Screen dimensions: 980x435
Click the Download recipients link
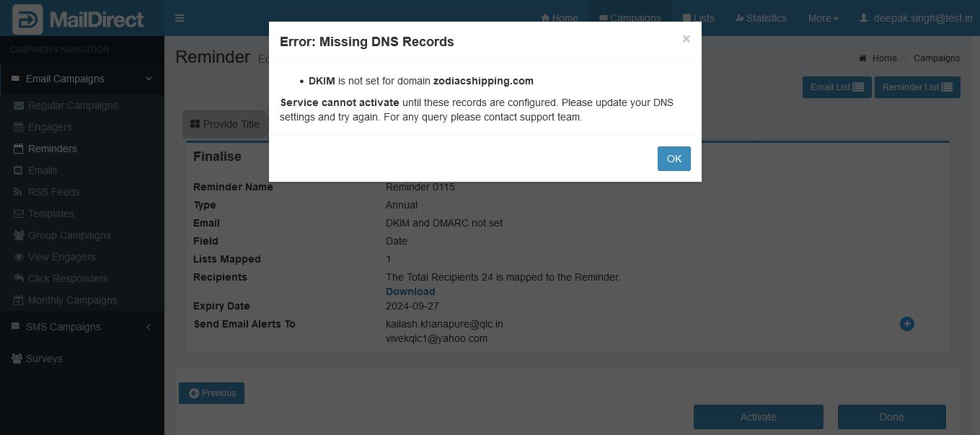410,291
